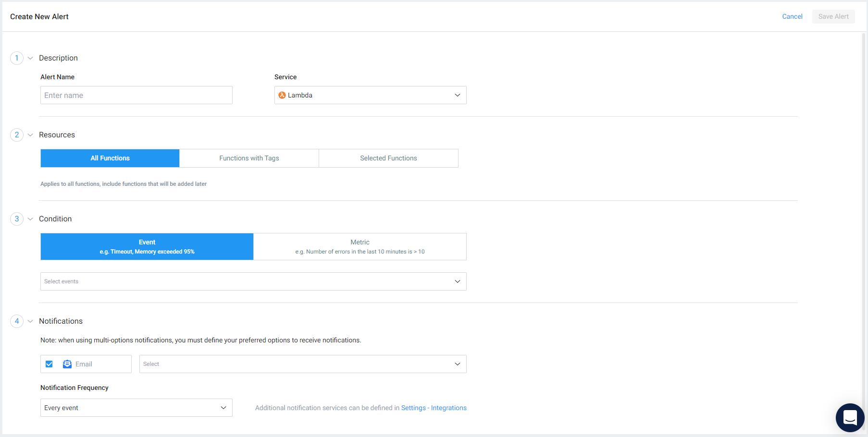Image resolution: width=868 pixels, height=437 pixels.
Task: Open the chat support bubble
Action: click(850, 418)
